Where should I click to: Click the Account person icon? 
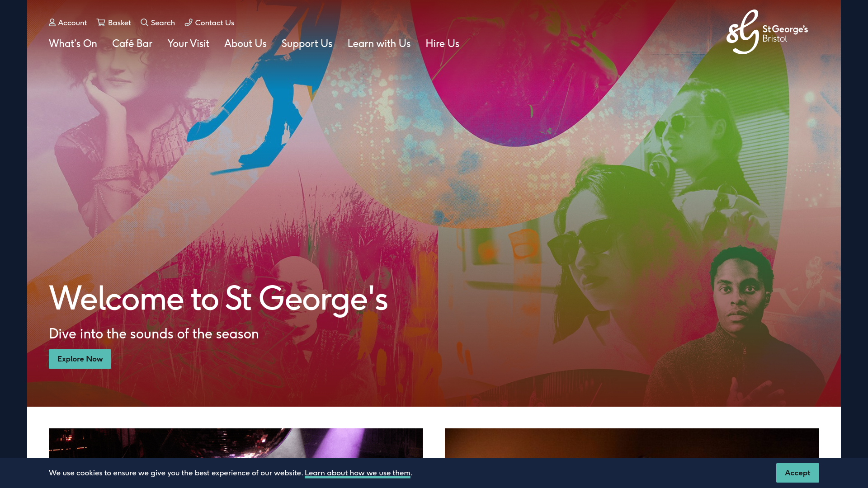click(52, 23)
